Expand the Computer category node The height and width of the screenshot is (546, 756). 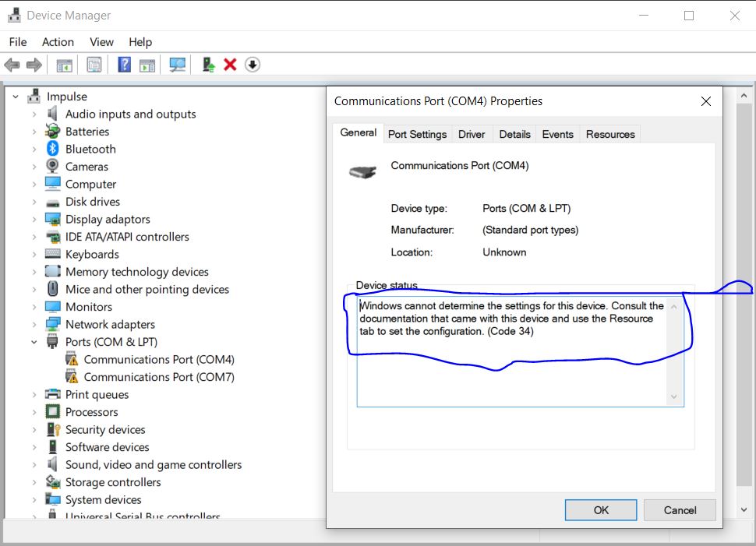tap(34, 184)
